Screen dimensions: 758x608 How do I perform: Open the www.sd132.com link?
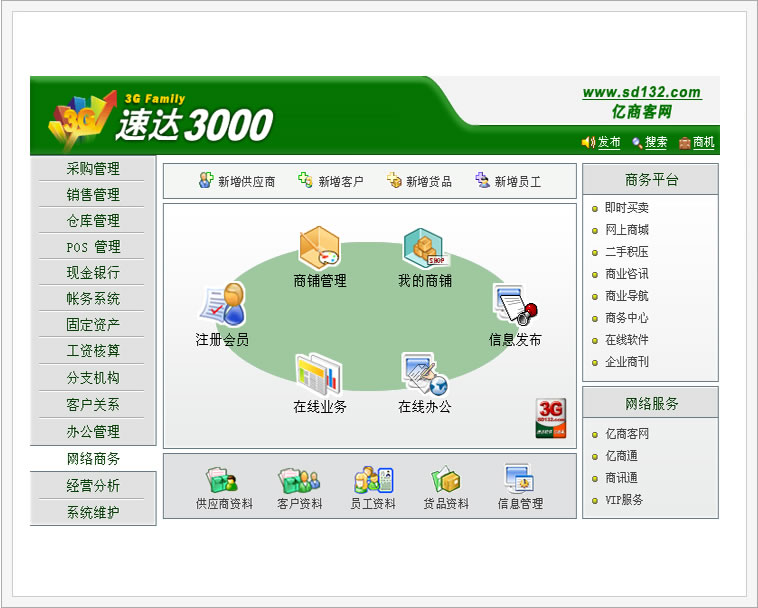point(641,92)
